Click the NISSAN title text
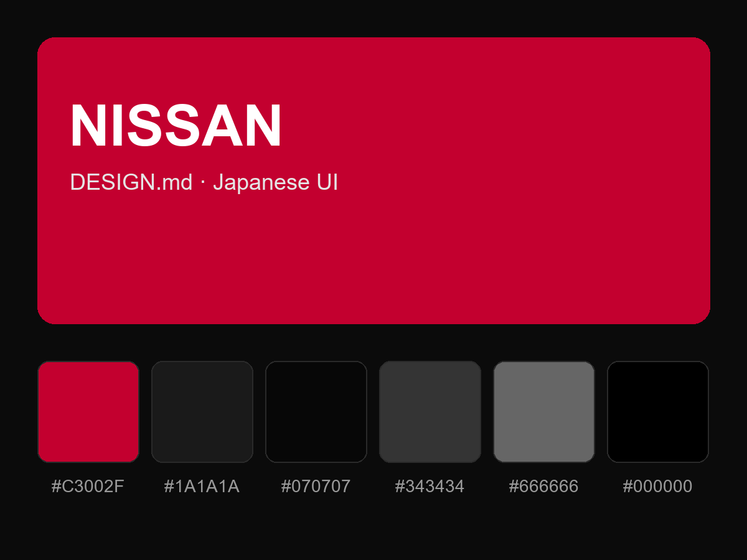 pos(176,126)
